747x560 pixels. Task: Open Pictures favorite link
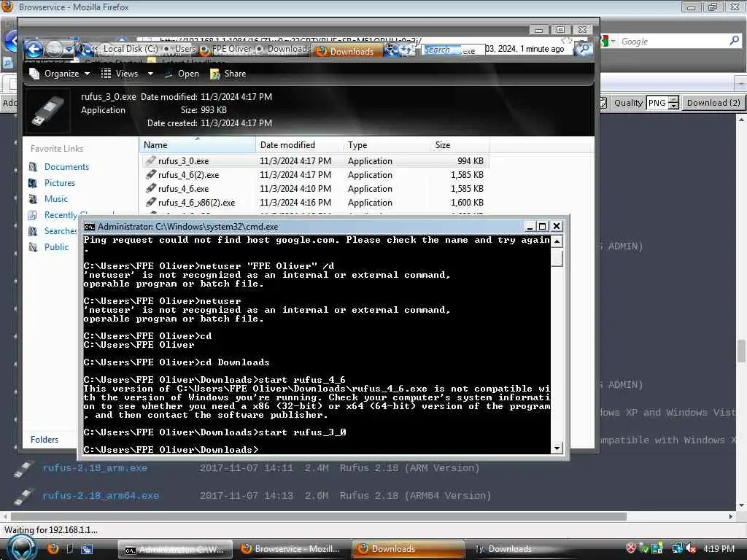coord(60,183)
